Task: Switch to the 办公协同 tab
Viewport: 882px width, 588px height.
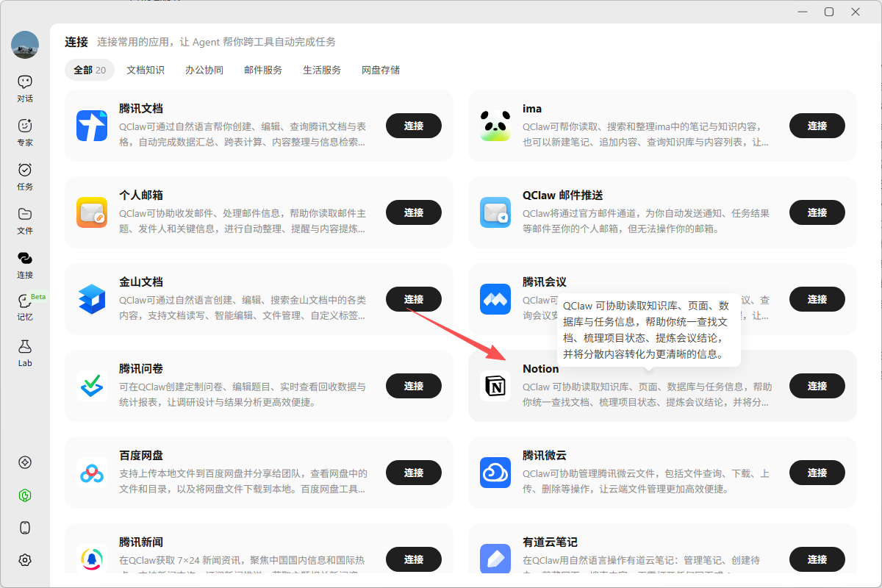Action: click(204, 70)
